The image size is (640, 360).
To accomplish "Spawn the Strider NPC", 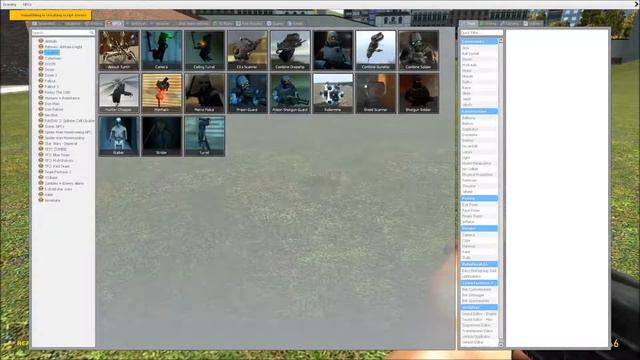I will coord(162,136).
